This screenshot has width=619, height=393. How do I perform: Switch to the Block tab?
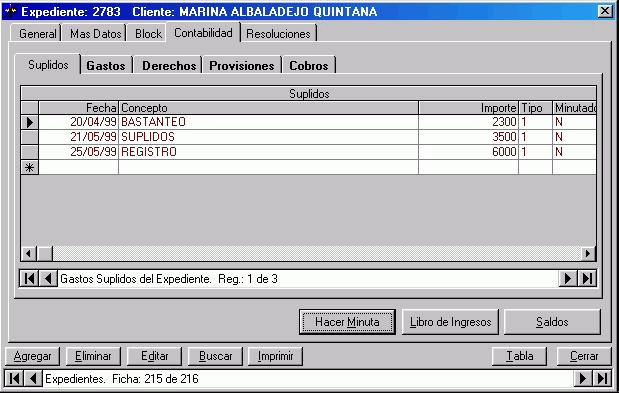click(x=148, y=34)
